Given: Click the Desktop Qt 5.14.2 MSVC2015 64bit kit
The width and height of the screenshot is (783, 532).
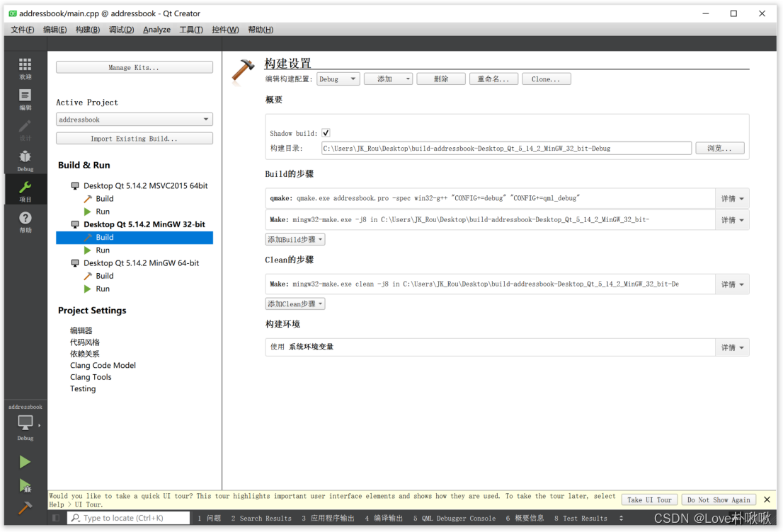Looking at the screenshot, I should 145,185.
